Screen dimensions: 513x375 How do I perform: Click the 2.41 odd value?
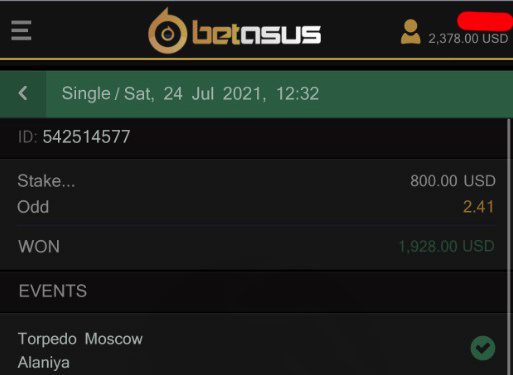coord(478,207)
